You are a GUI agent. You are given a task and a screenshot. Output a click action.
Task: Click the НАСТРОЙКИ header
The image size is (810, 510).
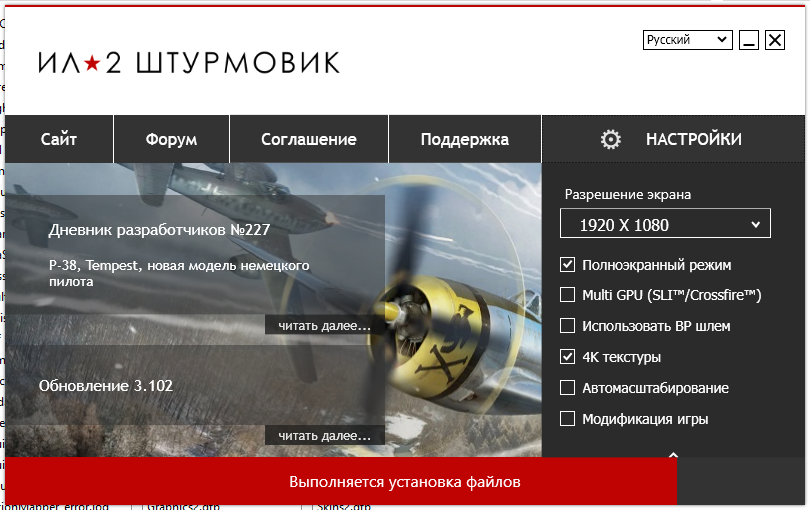673,139
